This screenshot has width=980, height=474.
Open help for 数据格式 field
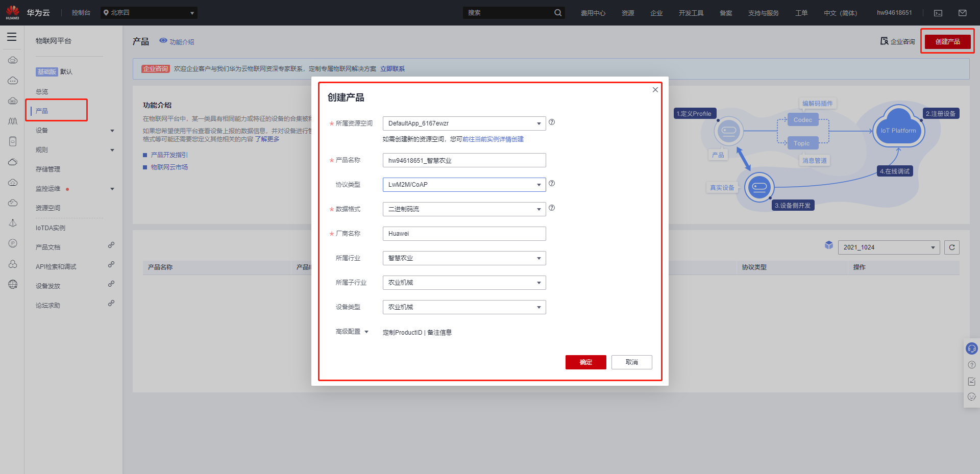coord(552,208)
